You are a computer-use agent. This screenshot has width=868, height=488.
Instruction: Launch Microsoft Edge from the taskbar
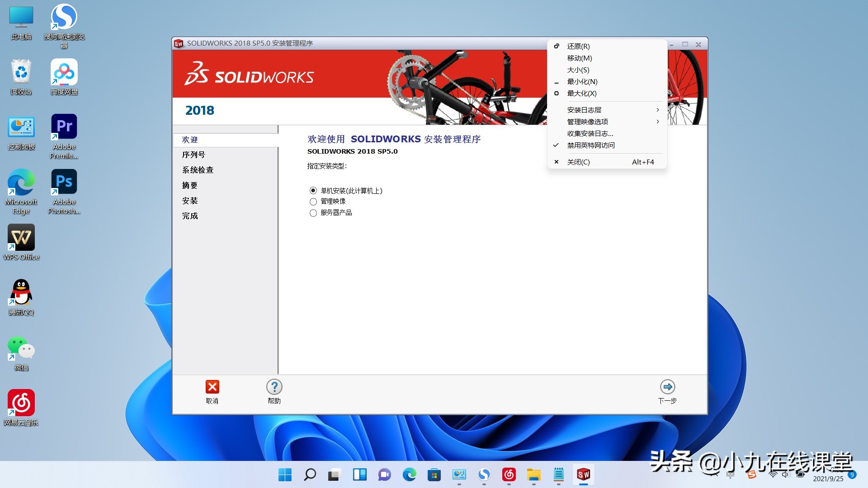[x=410, y=475]
